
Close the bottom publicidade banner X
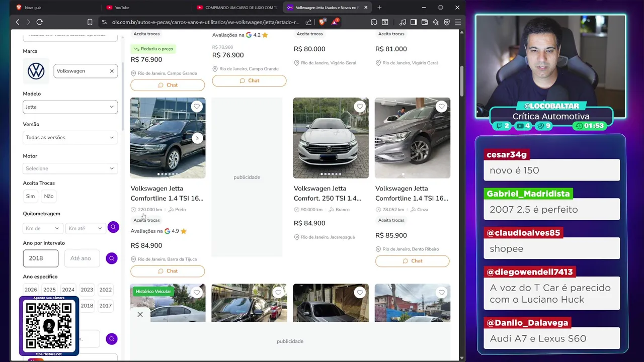(140, 314)
